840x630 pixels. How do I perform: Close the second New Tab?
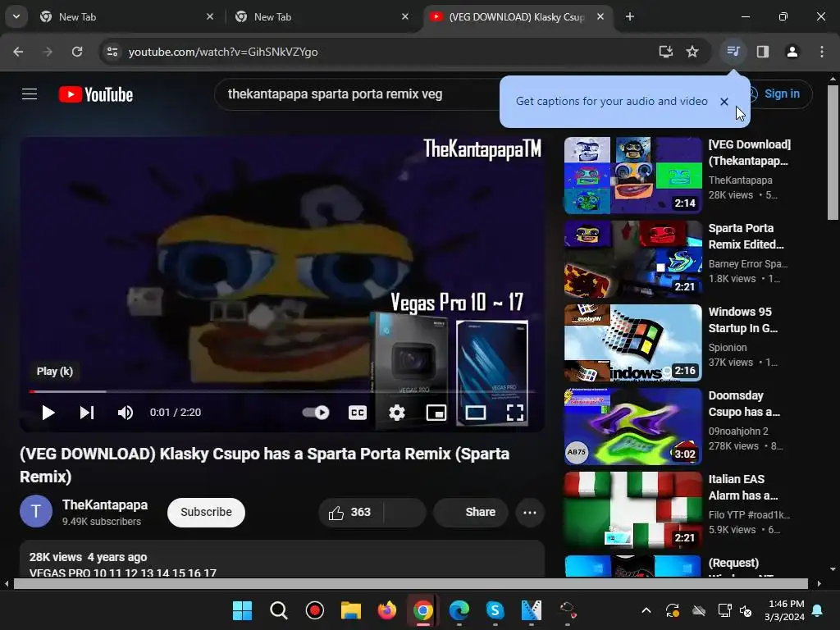[405, 16]
